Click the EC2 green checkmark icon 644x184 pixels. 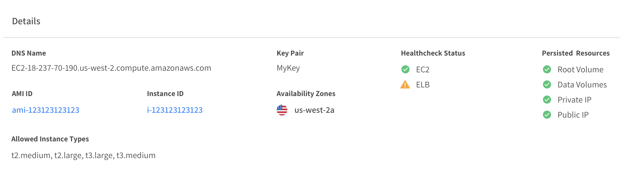point(405,69)
